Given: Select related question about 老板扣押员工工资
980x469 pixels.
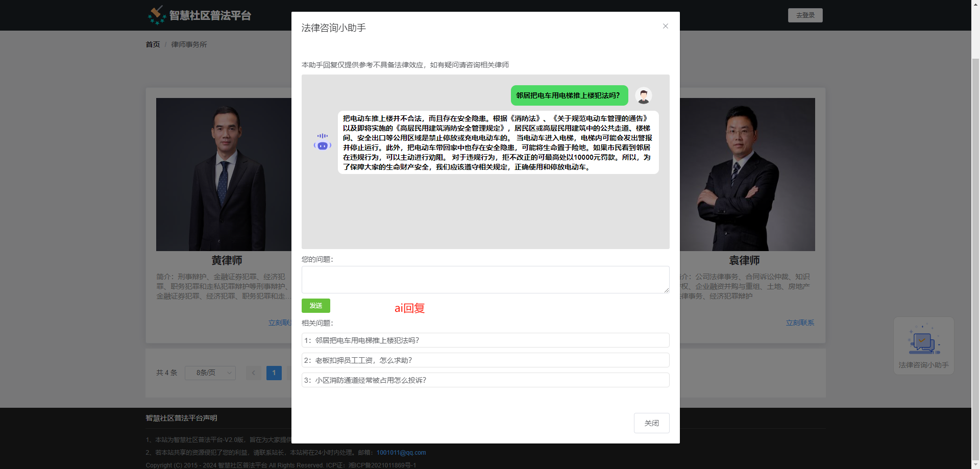Looking at the screenshot, I should (x=485, y=360).
